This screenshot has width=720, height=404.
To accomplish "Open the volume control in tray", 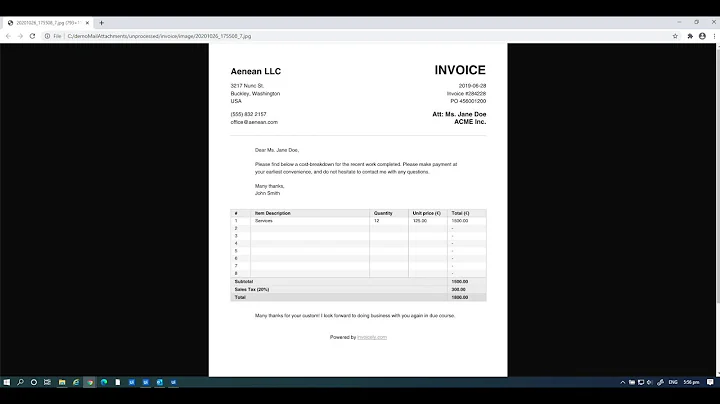I will [x=649, y=382].
